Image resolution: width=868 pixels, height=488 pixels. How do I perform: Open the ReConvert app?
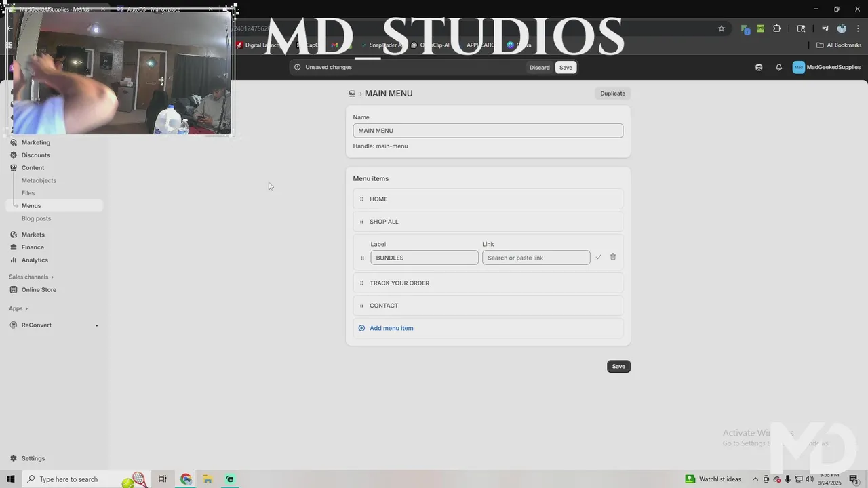(x=36, y=325)
